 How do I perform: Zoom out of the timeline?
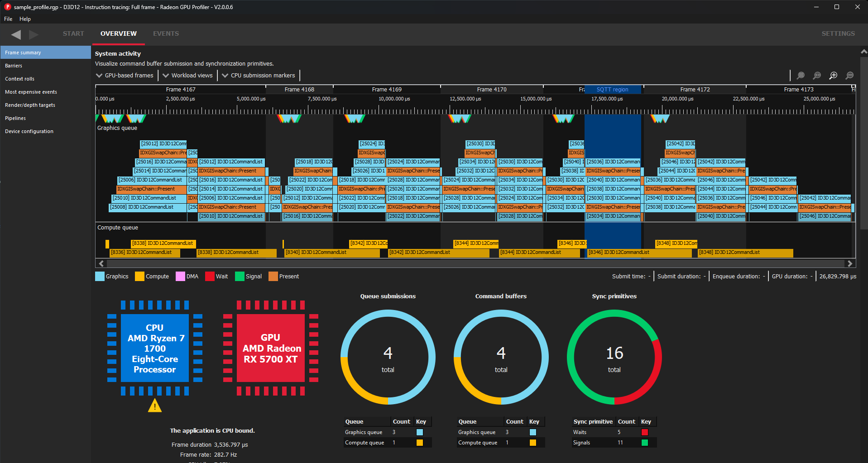849,76
